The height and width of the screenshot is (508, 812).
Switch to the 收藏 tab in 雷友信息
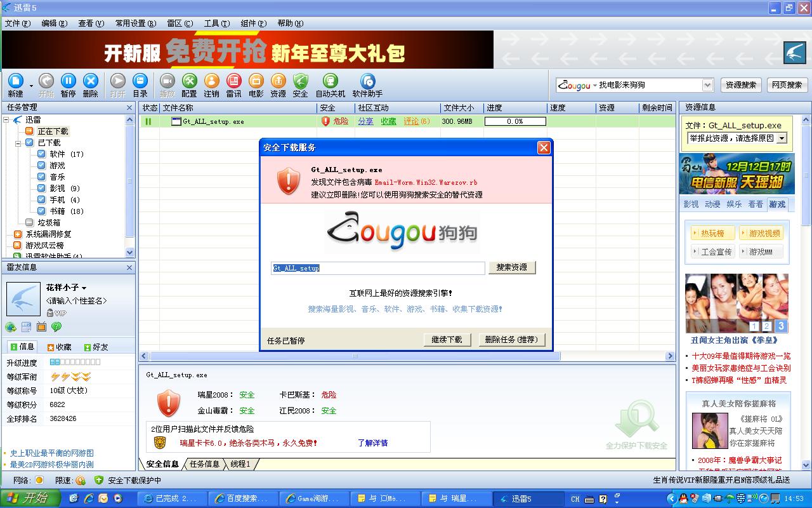[59, 347]
